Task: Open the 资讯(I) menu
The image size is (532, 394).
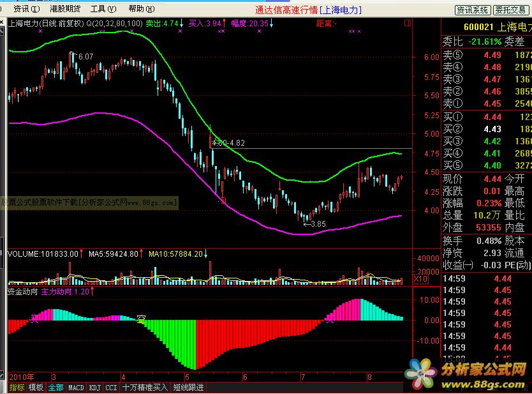Action: click(x=26, y=9)
